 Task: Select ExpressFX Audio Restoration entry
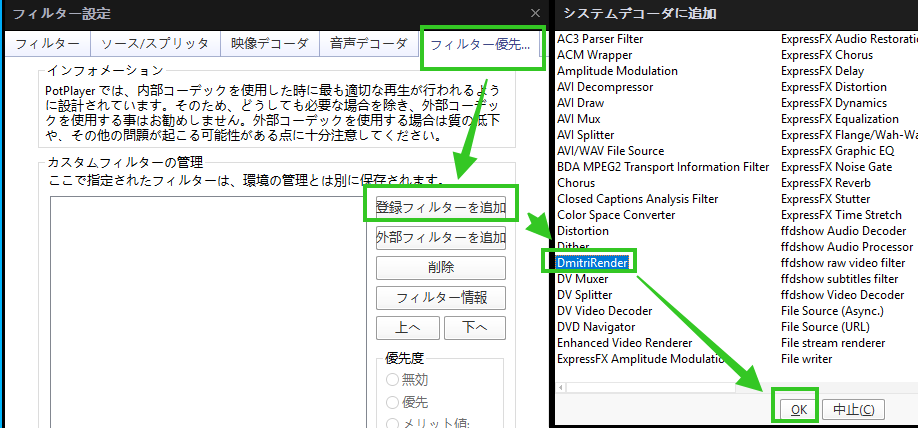point(850,39)
